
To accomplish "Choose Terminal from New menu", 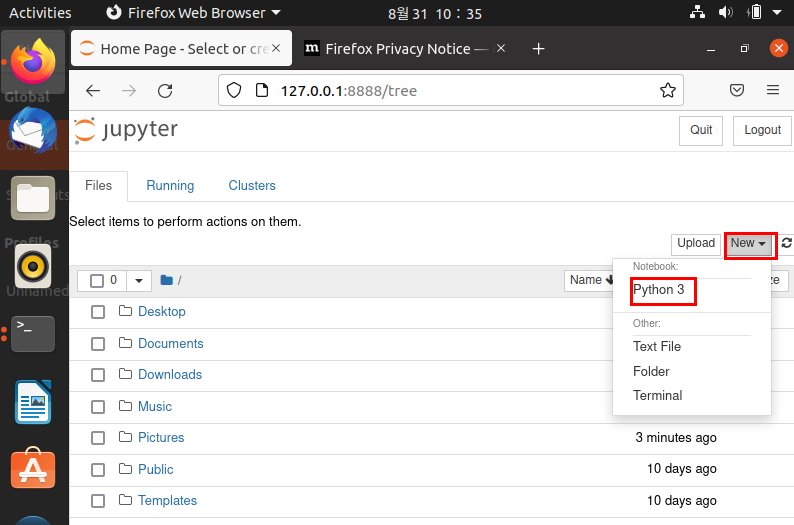I will coord(657,395).
